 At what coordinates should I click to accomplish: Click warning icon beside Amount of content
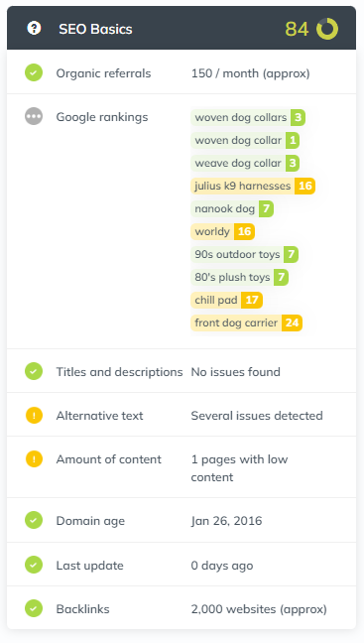coord(34,458)
